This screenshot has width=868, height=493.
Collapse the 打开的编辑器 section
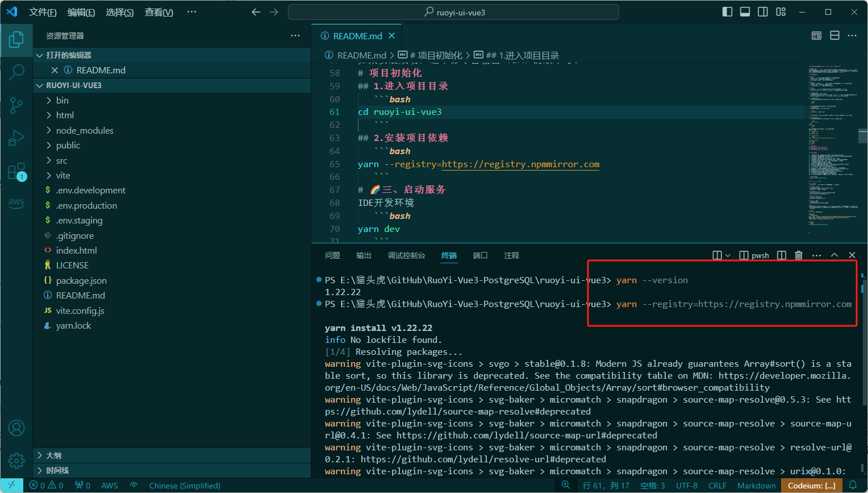point(68,55)
